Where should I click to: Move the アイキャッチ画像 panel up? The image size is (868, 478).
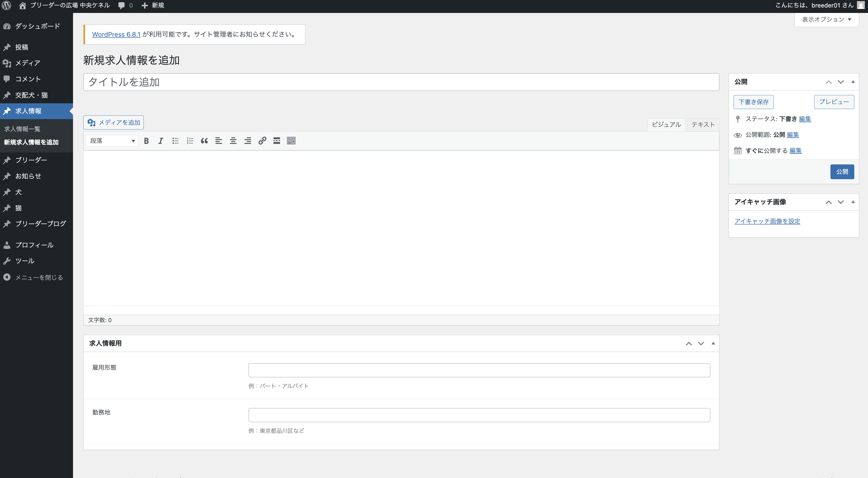coord(829,202)
